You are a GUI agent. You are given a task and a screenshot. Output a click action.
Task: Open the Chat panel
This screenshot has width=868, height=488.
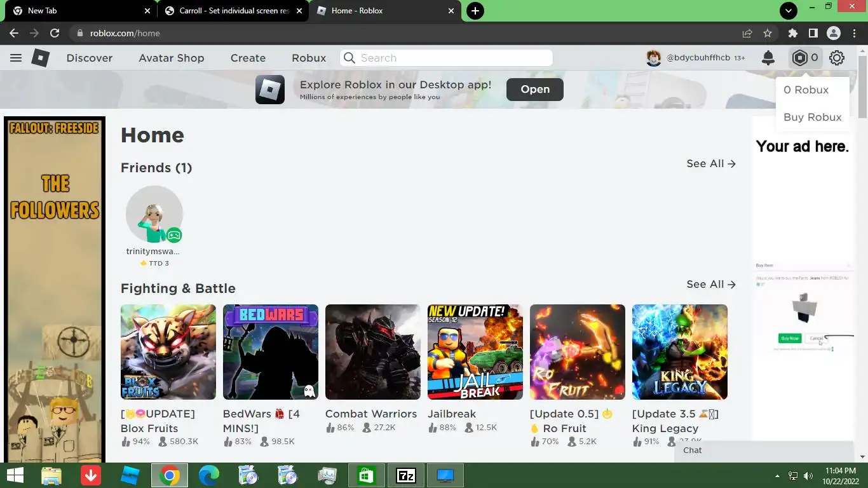pos(764,451)
